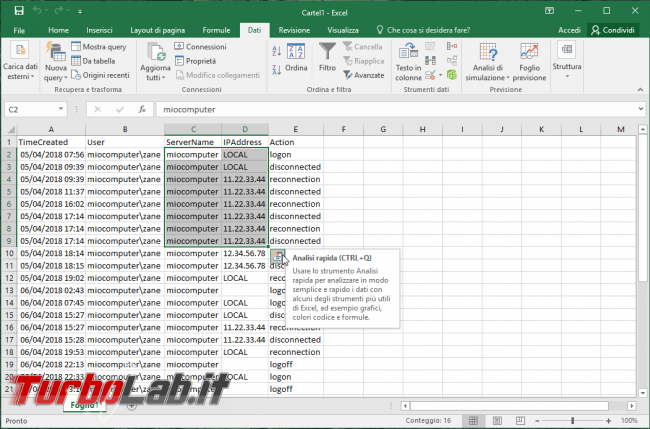650x429 pixels.
Task: Open the Visualizza tab
Action: (343, 30)
